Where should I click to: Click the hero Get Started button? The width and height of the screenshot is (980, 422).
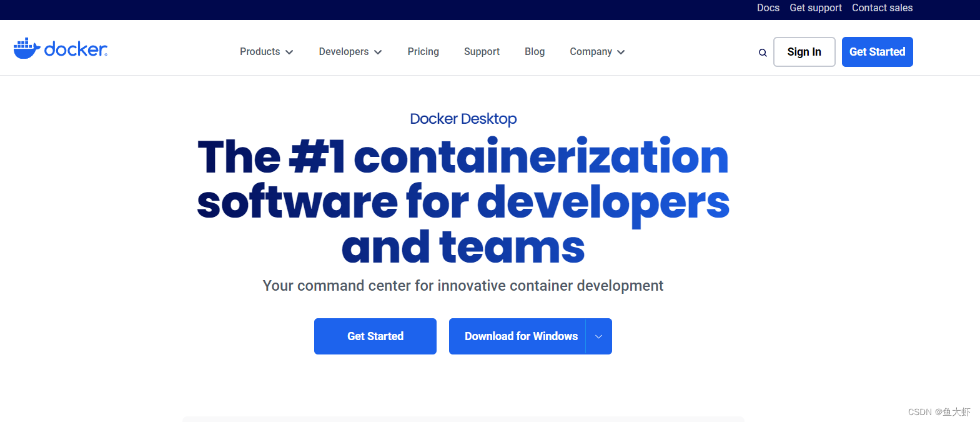click(x=375, y=336)
